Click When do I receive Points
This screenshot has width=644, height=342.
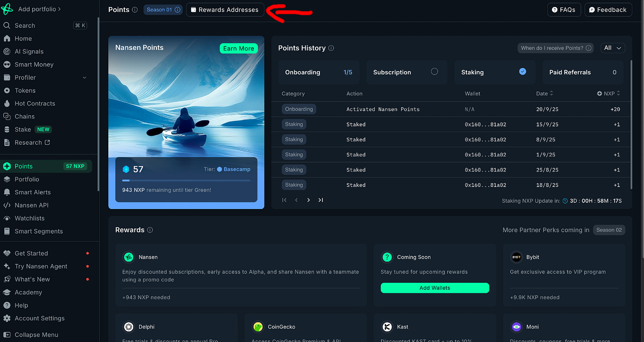click(556, 48)
